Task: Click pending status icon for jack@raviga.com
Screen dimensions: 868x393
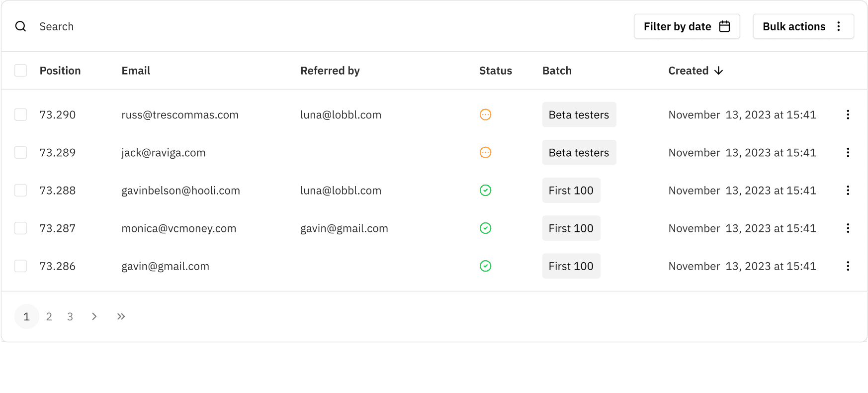Action: (x=485, y=153)
